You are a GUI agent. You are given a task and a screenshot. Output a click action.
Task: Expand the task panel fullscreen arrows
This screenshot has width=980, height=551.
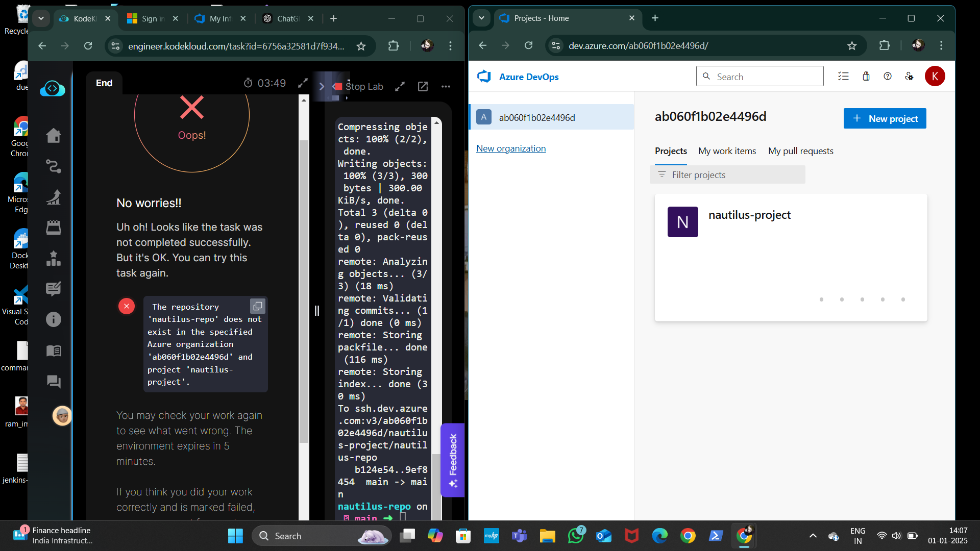303,83
